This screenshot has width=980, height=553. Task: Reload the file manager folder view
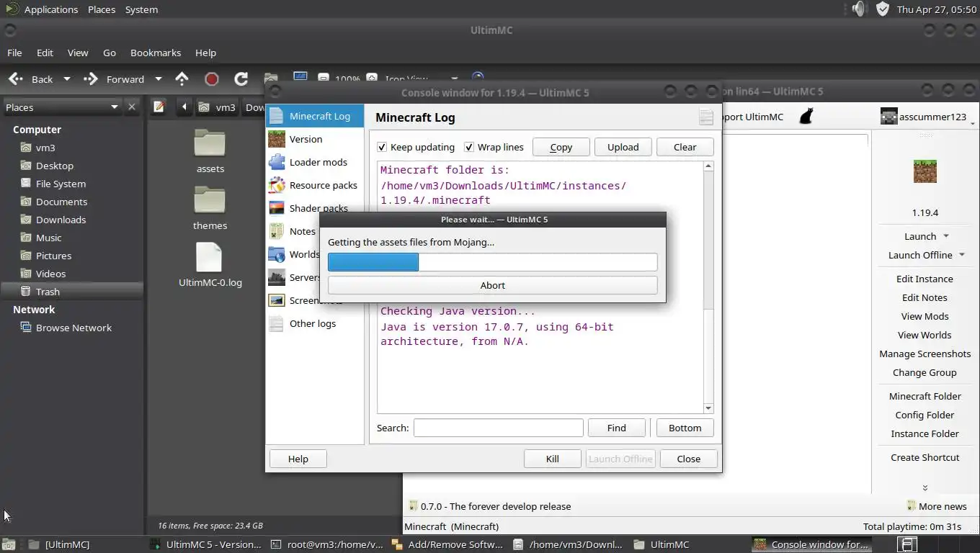[x=241, y=79]
